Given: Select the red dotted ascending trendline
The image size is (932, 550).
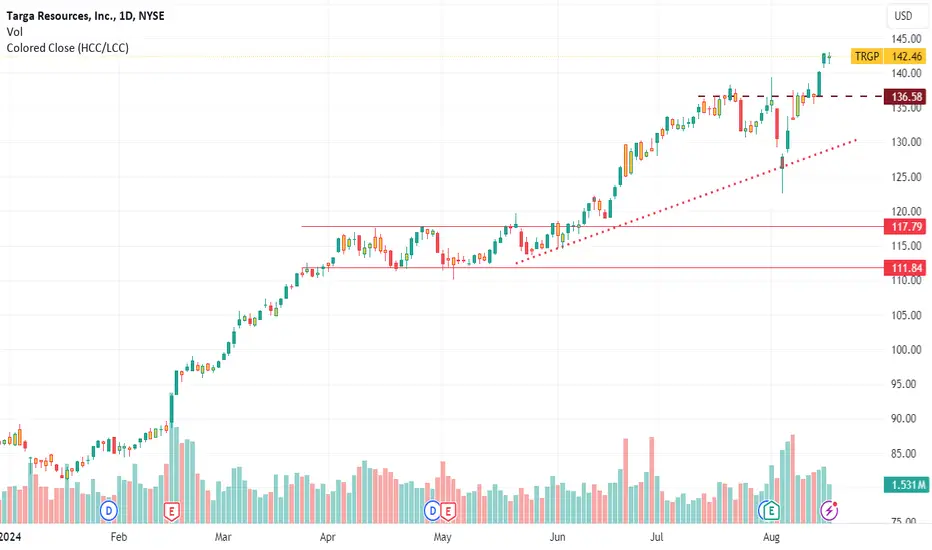Looking at the screenshot, I should pos(686,201).
